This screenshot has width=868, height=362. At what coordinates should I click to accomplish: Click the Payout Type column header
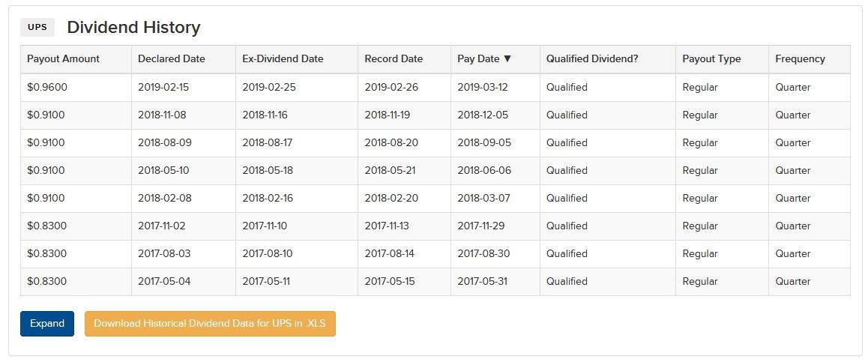711,59
